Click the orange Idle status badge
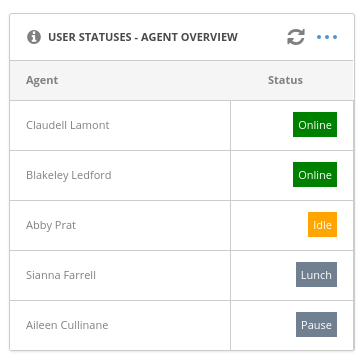Screen dimensions: 363x364 click(322, 225)
